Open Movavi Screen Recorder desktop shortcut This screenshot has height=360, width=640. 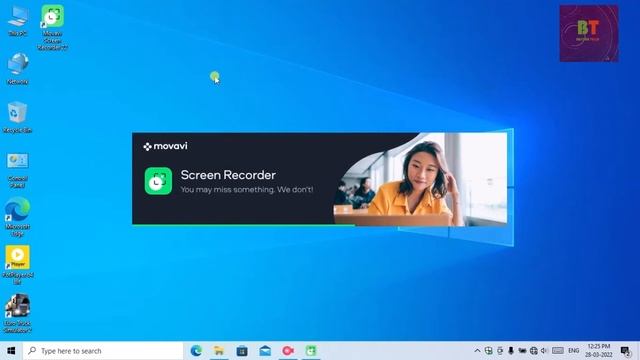click(52, 27)
